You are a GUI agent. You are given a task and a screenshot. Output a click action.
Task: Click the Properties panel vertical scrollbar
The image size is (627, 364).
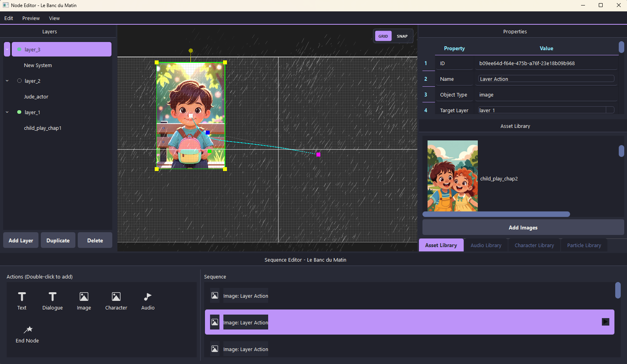point(621,47)
